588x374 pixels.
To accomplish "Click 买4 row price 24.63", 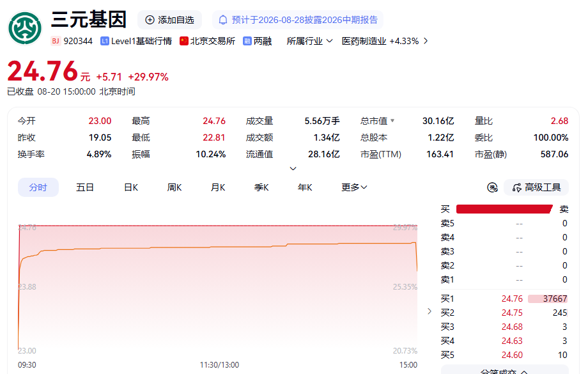I will tap(512, 341).
